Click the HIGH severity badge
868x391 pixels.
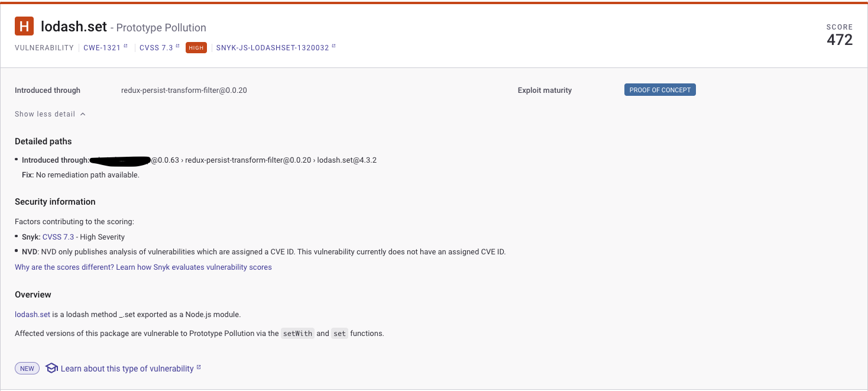196,47
